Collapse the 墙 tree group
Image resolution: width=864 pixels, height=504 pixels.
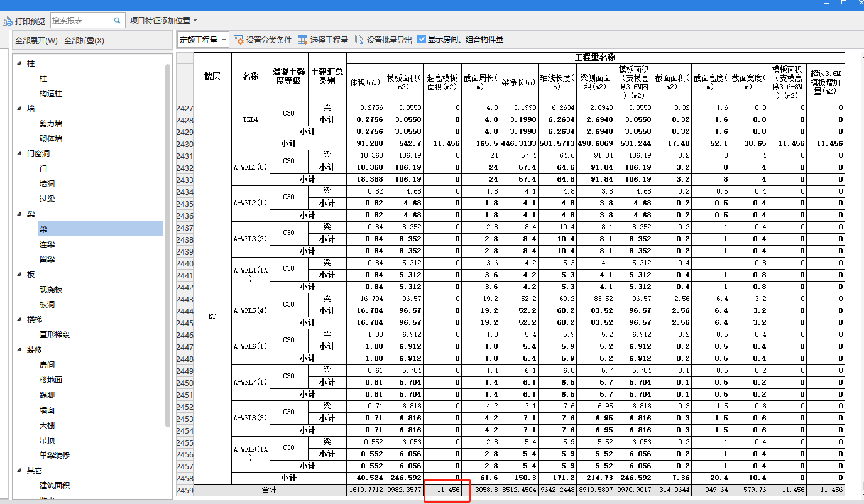click(19, 109)
